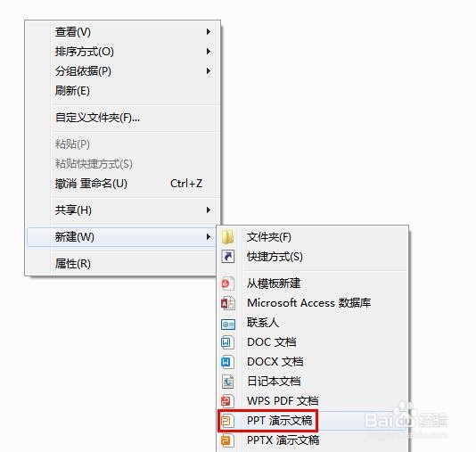Expand the 共享(H) submenu arrow
The image size is (476, 452).
pyautogui.click(x=209, y=210)
